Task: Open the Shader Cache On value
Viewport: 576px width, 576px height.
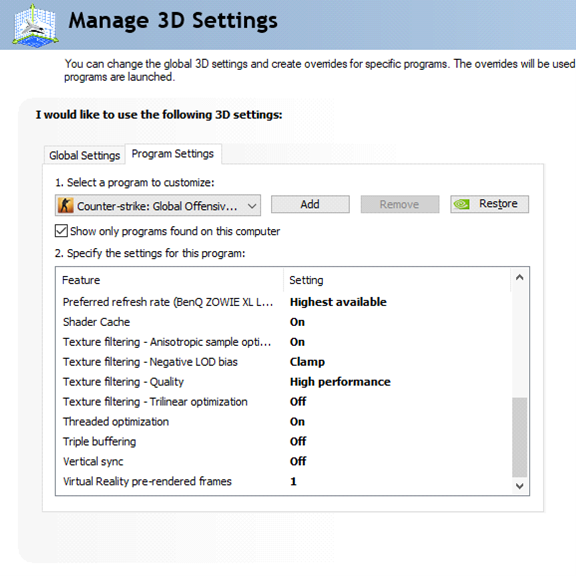Action: pyautogui.click(x=297, y=322)
